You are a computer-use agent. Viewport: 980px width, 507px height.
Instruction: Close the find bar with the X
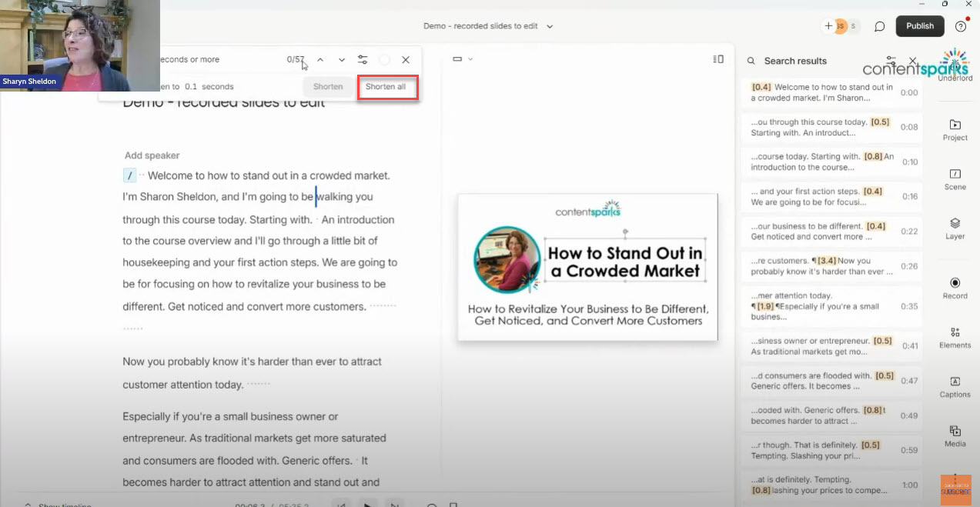click(406, 59)
